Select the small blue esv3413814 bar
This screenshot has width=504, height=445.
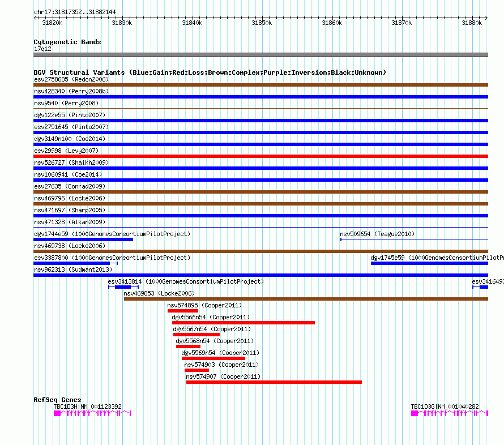point(123,287)
